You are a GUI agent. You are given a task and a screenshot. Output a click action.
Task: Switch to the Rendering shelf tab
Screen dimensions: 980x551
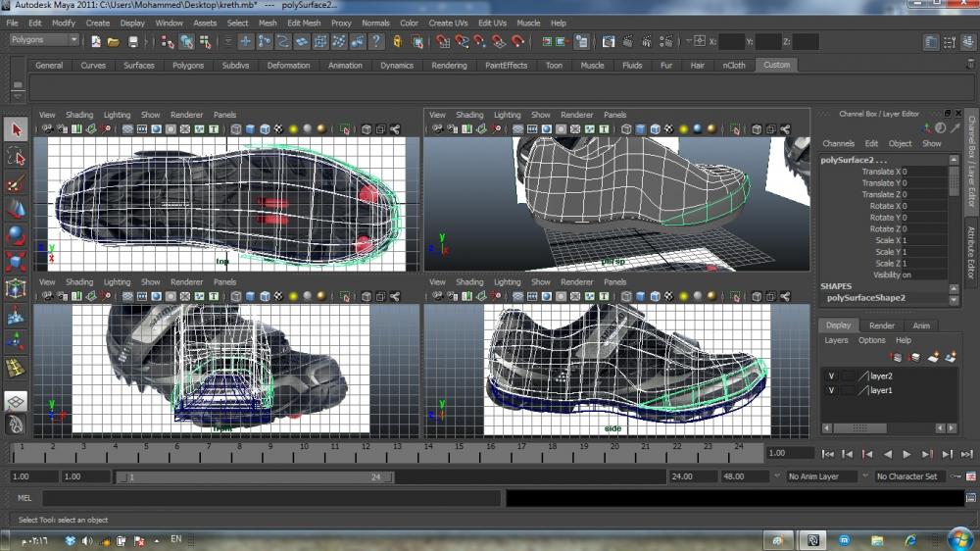tap(449, 66)
